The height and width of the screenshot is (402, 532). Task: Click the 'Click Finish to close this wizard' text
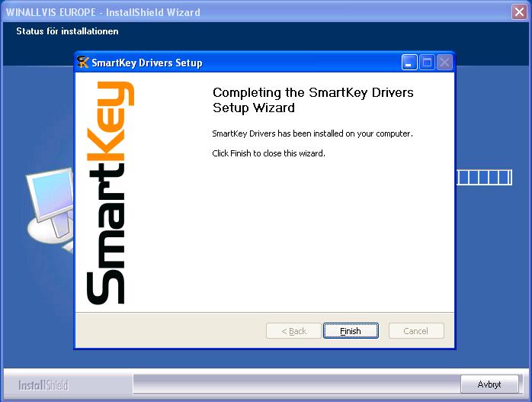[268, 153]
